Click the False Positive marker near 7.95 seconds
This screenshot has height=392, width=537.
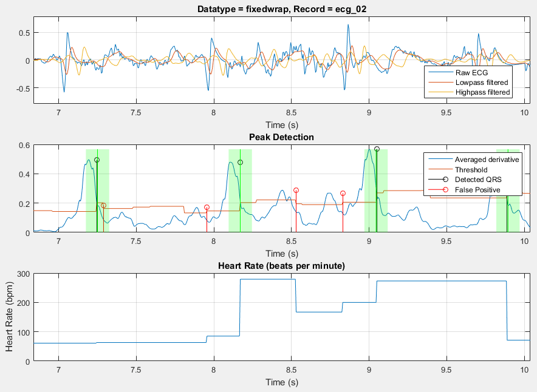tap(206, 207)
